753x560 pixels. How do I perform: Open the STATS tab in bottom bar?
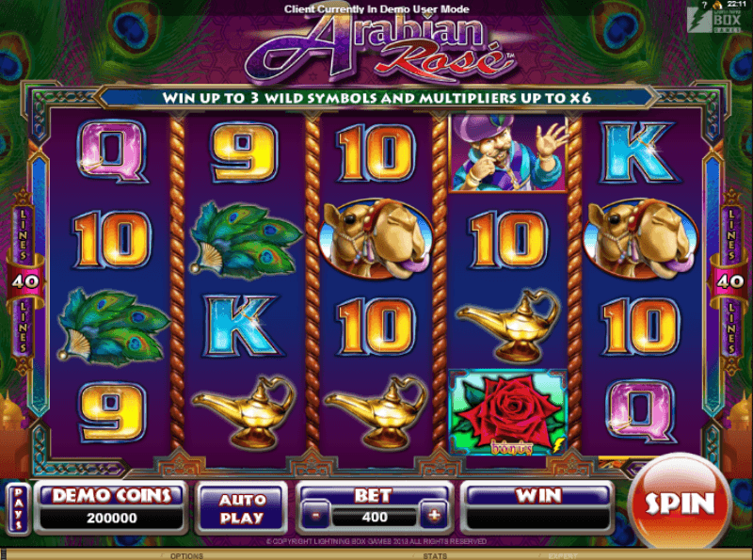point(435,555)
